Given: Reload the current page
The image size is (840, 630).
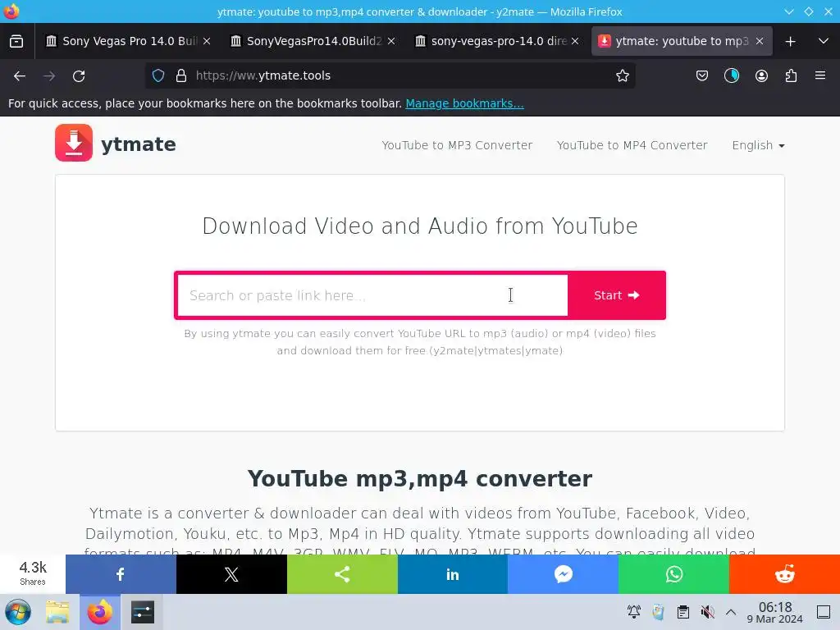Looking at the screenshot, I should tap(79, 76).
